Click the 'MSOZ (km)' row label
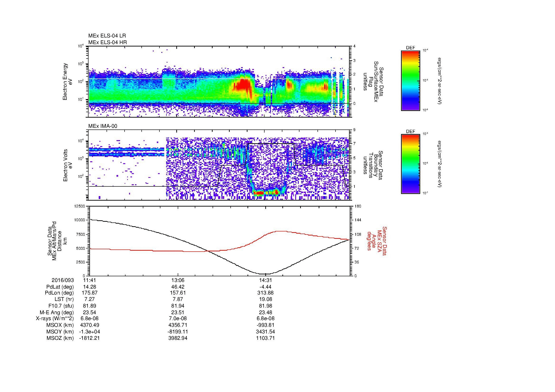Screen dimensions: 555x392 [x=60, y=338]
